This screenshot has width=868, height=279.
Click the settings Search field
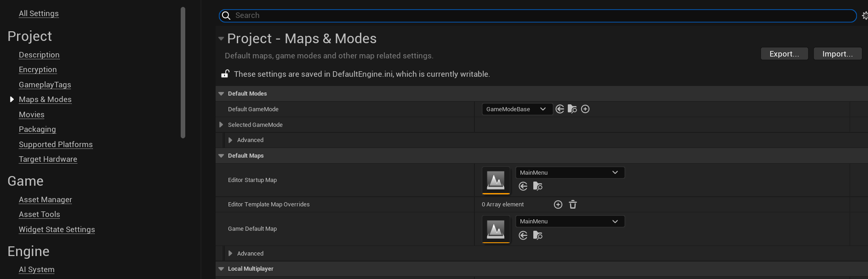pyautogui.click(x=537, y=16)
